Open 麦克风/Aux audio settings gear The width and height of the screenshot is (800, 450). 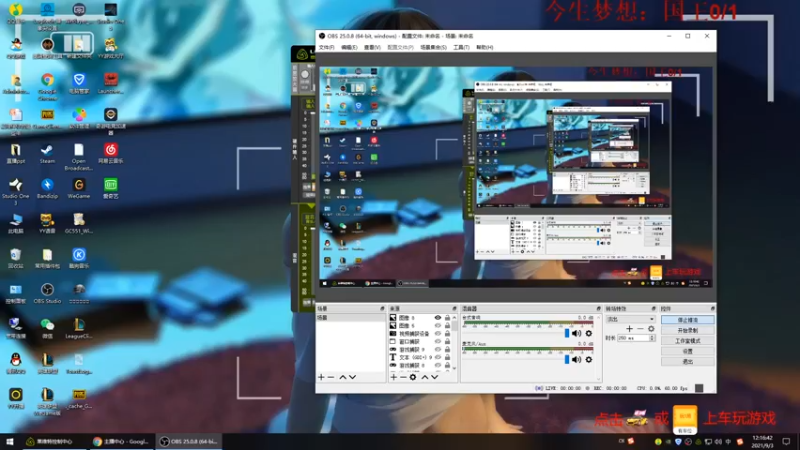pos(589,359)
